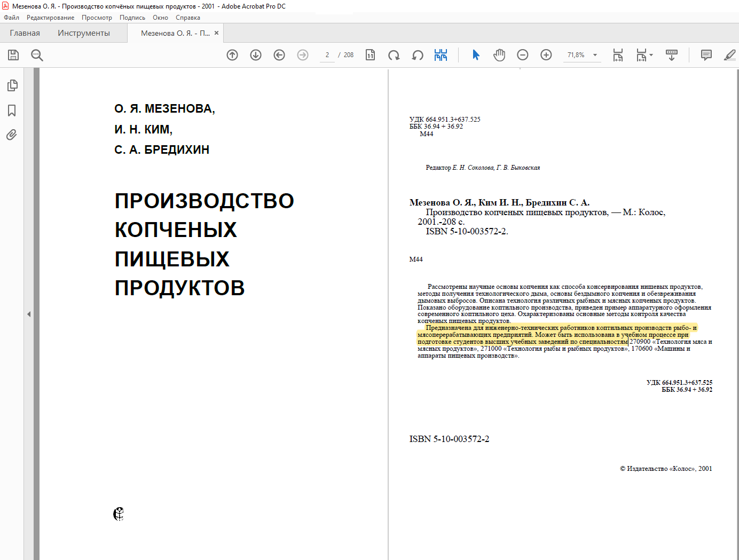Zoom in with the plus button

coord(546,55)
